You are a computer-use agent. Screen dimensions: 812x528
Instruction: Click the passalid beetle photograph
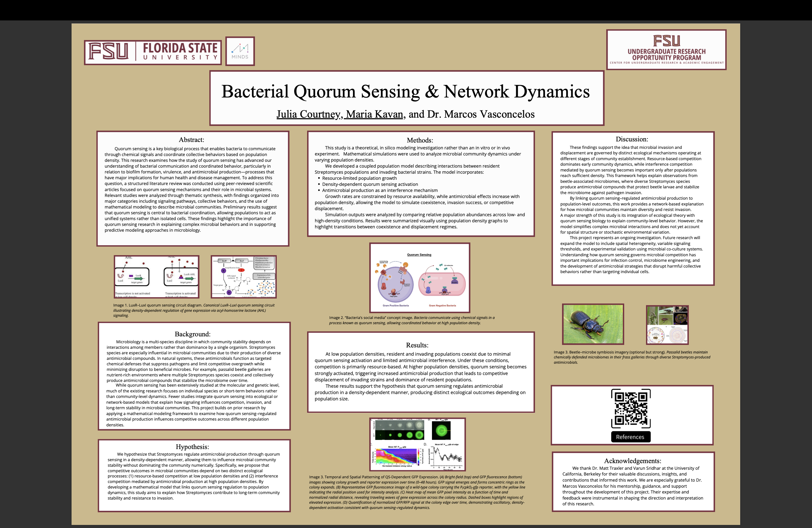pyautogui.click(x=593, y=324)
